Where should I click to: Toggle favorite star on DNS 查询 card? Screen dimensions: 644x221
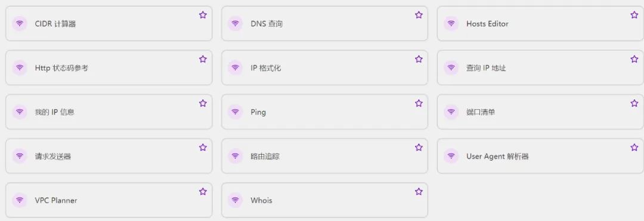[x=419, y=15]
